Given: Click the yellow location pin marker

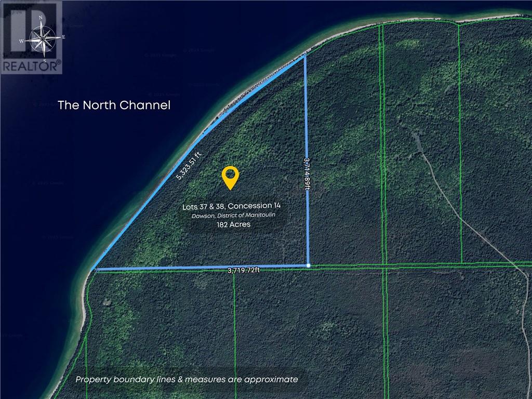Looking at the screenshot, I should (230, 178).
